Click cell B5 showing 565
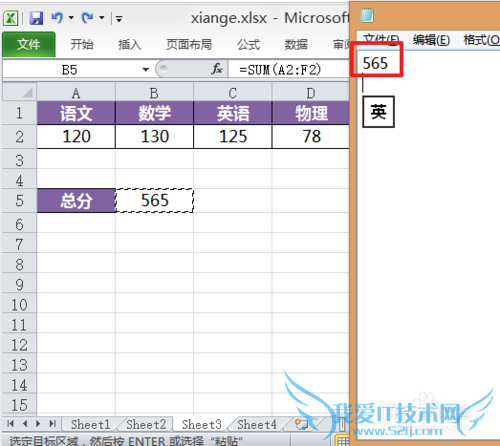The width and height of the screenshot is (500, 446). point(154,201)
